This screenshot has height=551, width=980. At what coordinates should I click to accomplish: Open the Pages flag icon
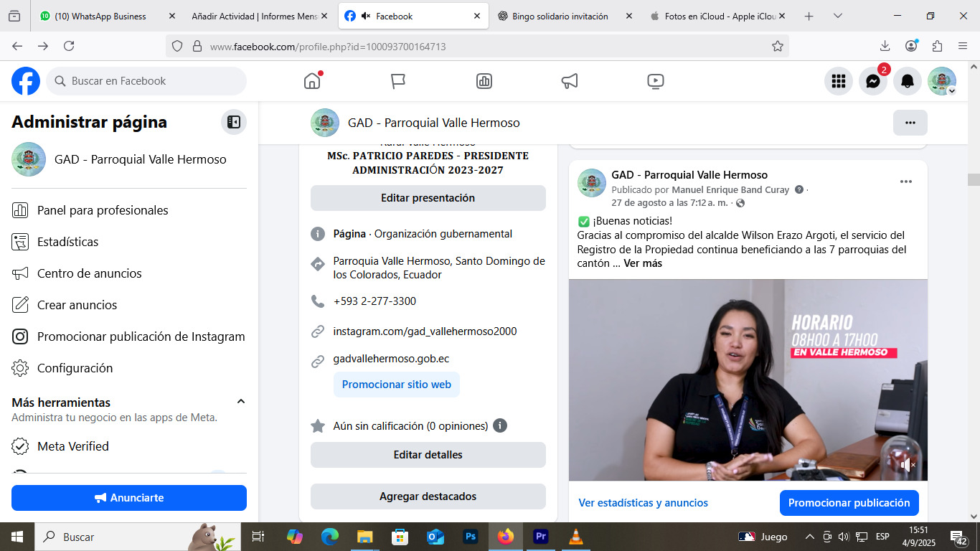coord(398,81)
